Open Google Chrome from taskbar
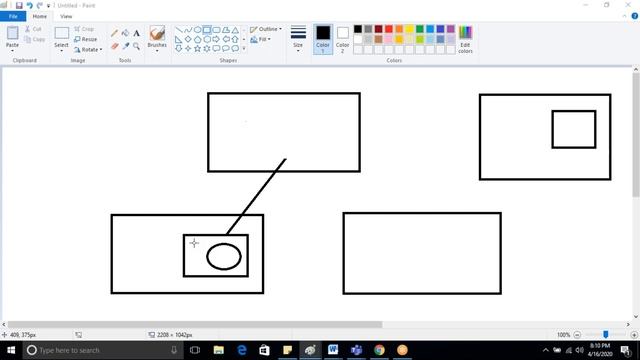 [379, 350]
